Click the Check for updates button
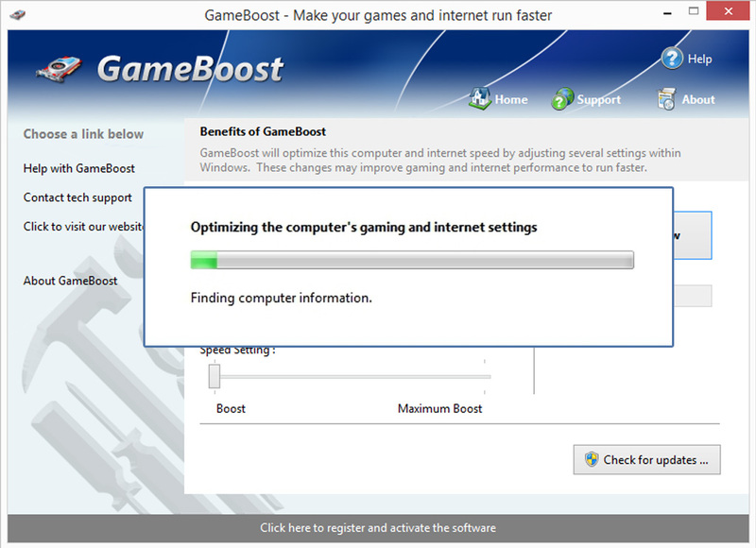The width and height of the screenshot is (756, 548). [646, 459]
